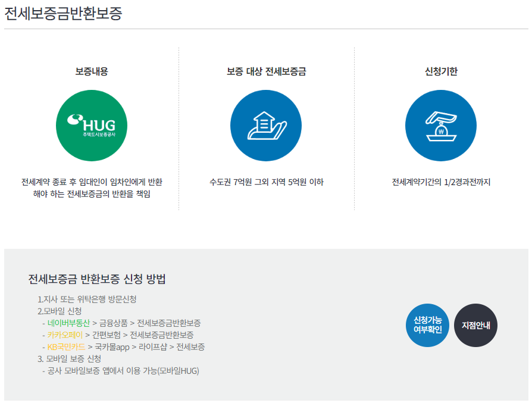Click the 전세보증금 반환보증 신청 방법 heading
Image resolution: width=532 pixels, height=406 pixels.
pyautogui.click(x=97, y=279)
